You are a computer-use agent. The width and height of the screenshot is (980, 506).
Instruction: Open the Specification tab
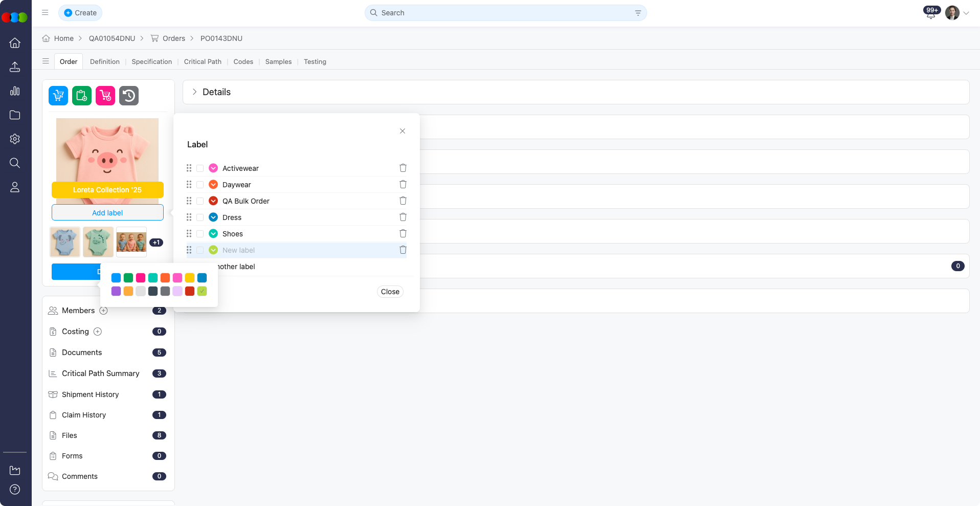tap(151, 61)
